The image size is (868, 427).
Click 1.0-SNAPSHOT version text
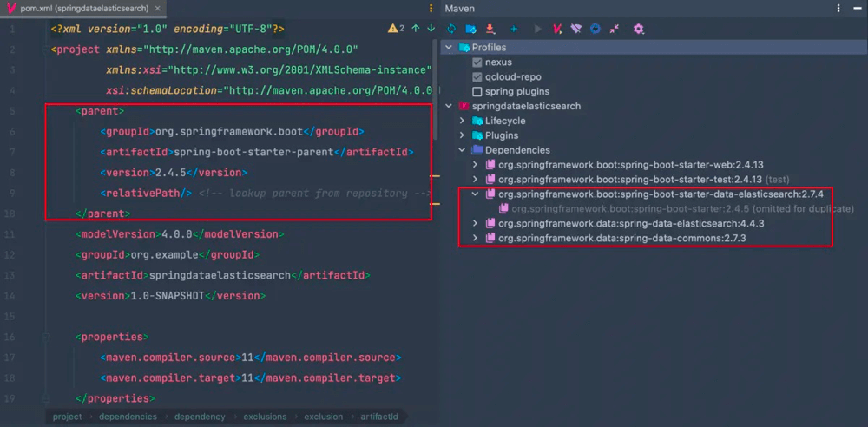click(x=168, y=296)
